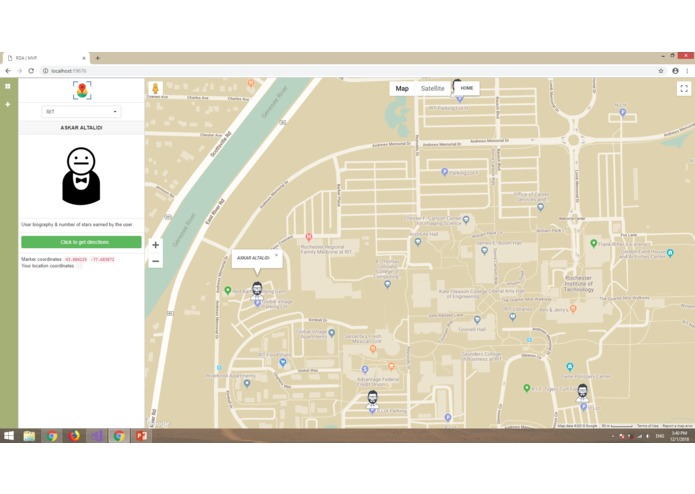This screenshot has width=695, height=494.
Task: Click Office of Career Services pin
Action: 540,207
